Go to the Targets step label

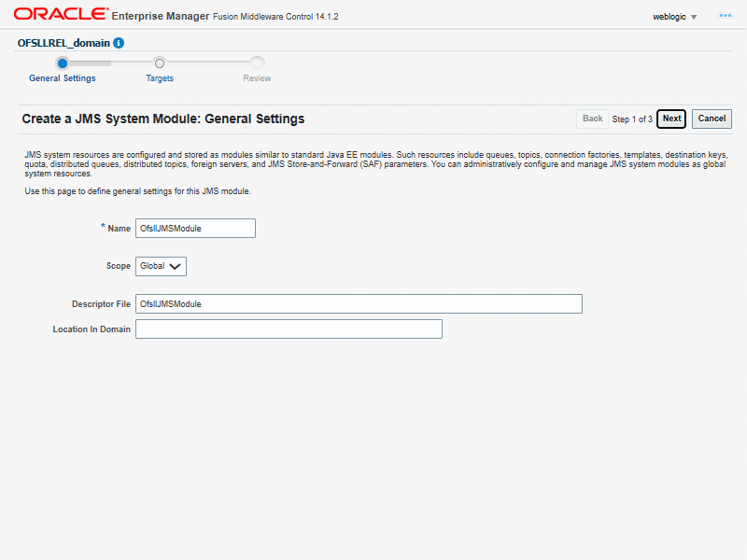pyautogui.click(x=160, y=78)
